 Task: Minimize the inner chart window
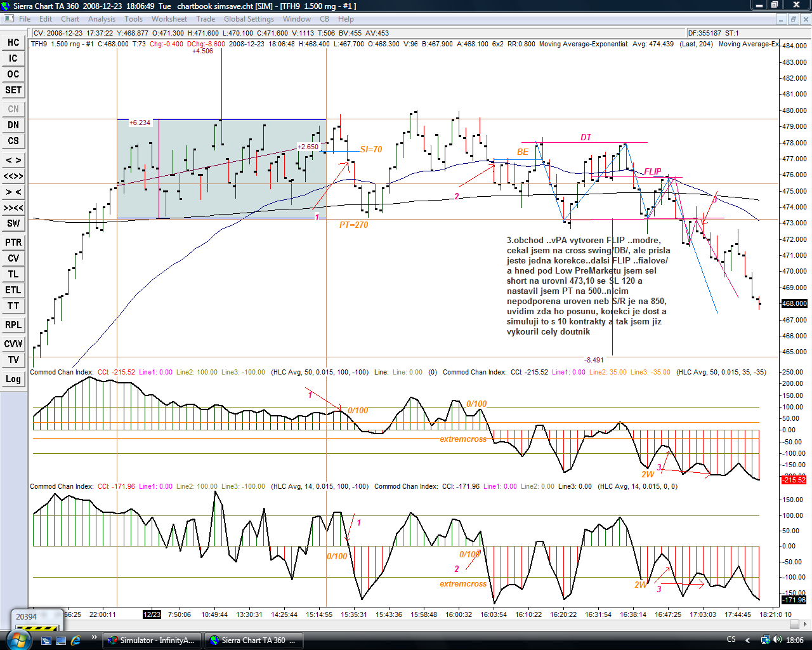[x=782, y=19]
